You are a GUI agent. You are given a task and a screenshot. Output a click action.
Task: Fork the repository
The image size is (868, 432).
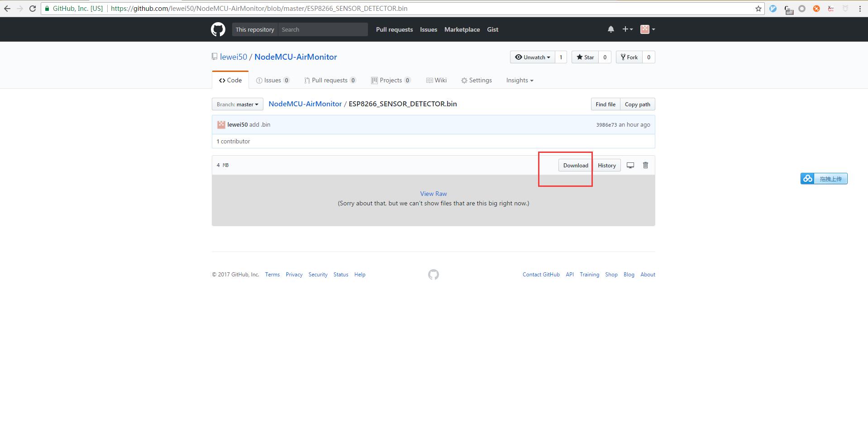click(629, 57)
